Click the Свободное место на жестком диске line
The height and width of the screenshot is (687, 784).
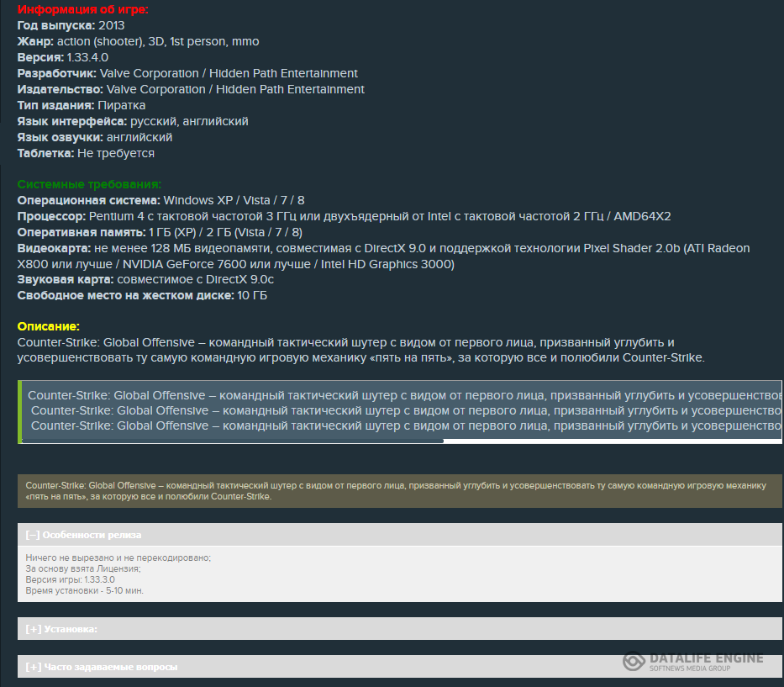coord(143,296)
